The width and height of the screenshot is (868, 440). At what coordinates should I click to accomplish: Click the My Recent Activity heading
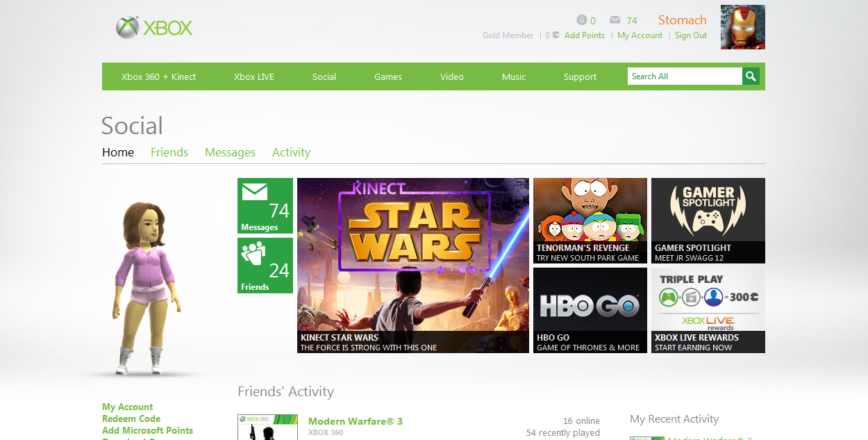coord(674,419)
